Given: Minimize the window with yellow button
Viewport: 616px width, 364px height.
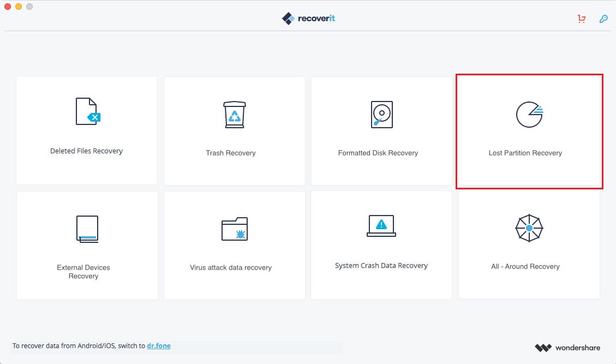Looking at the screenshot, I should [x=19, y=7].
